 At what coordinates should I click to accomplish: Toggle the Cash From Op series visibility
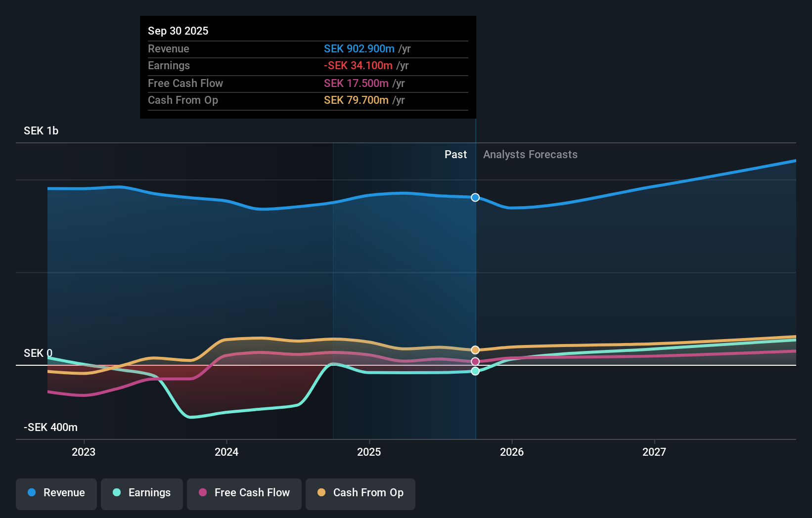pos(361,493)
